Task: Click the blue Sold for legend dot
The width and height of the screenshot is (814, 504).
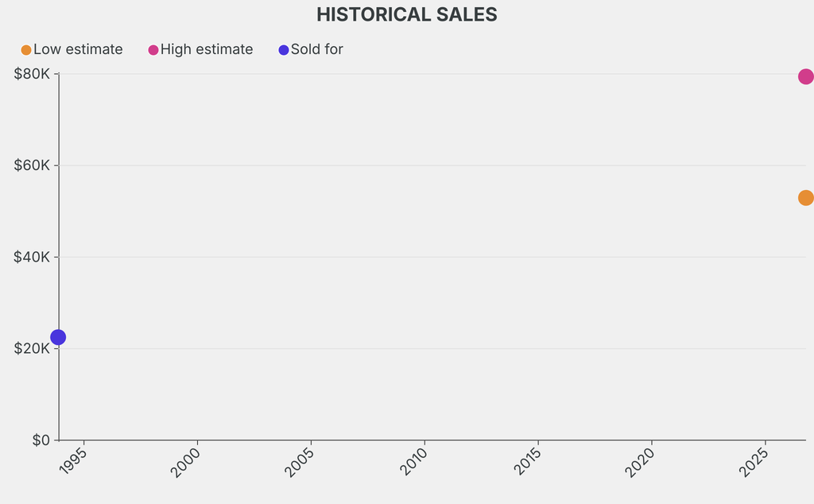Action: tap(284, 50)
